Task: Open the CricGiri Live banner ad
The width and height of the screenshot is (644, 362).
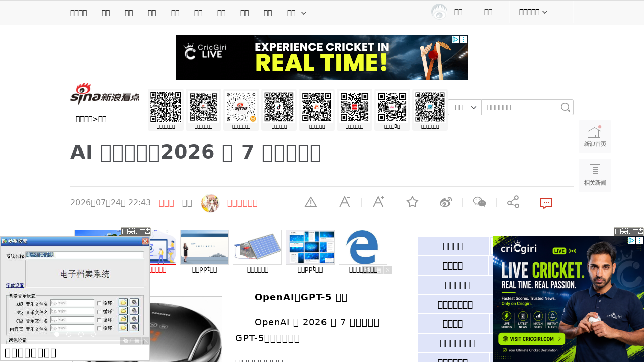Action: tap(322, 58)
